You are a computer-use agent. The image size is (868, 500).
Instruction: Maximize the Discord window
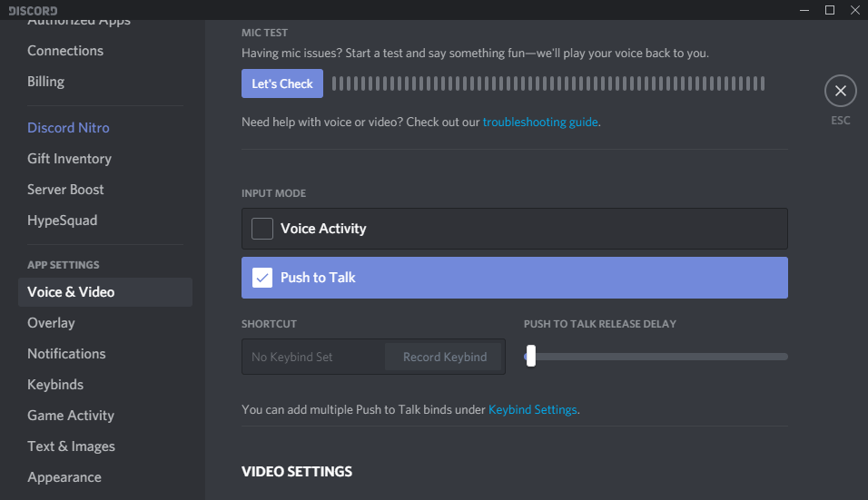pos(829,10)
